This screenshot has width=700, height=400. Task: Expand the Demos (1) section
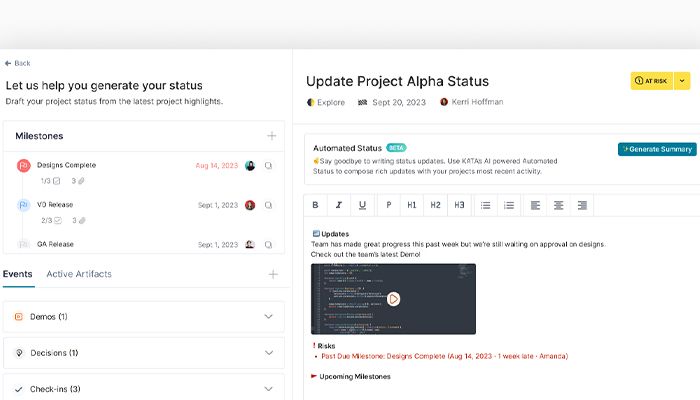tap(268, 316)
